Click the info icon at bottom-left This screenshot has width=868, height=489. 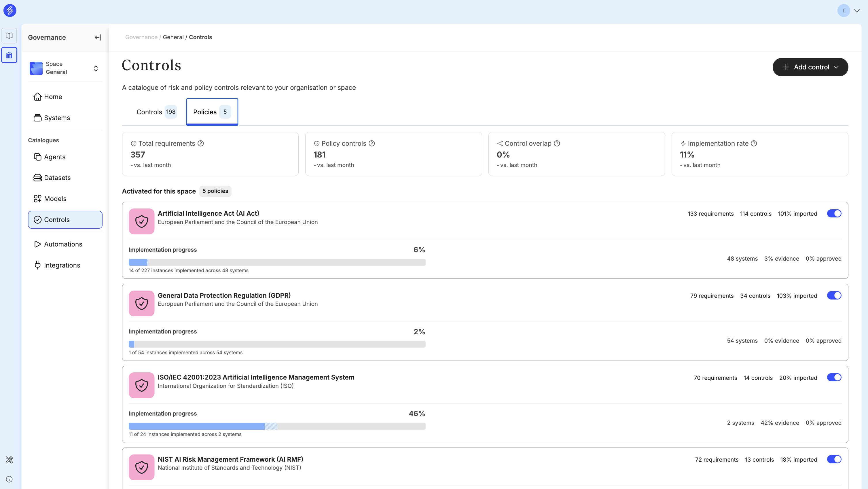coord(9,479)
